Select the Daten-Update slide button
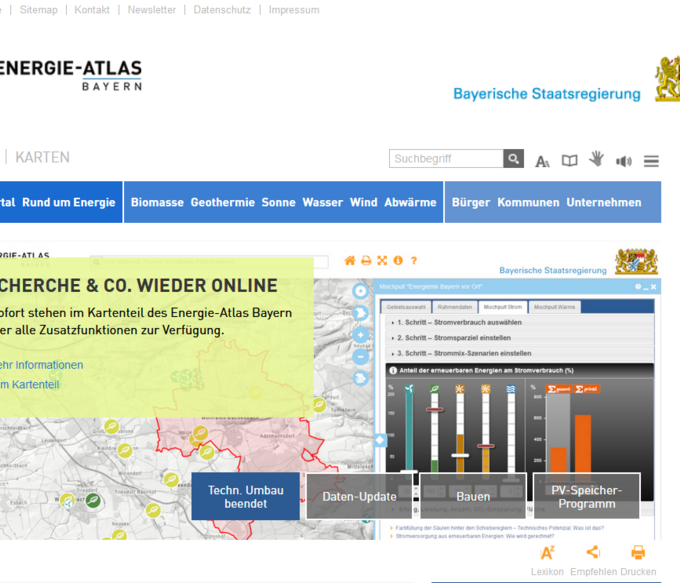This screenshot has width=680, height=583. (x=360, y=497)
